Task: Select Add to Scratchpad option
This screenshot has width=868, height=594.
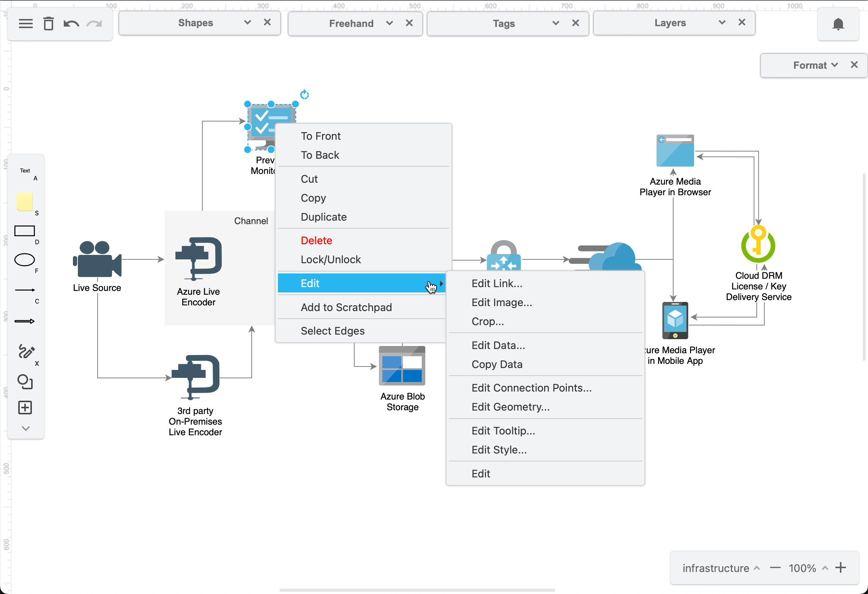Action: (346, 307)
